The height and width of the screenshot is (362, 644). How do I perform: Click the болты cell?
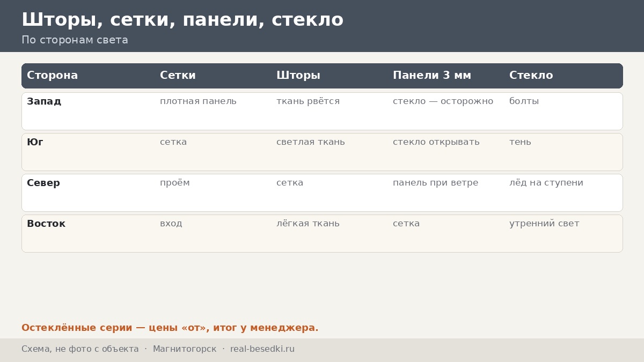click(524, 101)
